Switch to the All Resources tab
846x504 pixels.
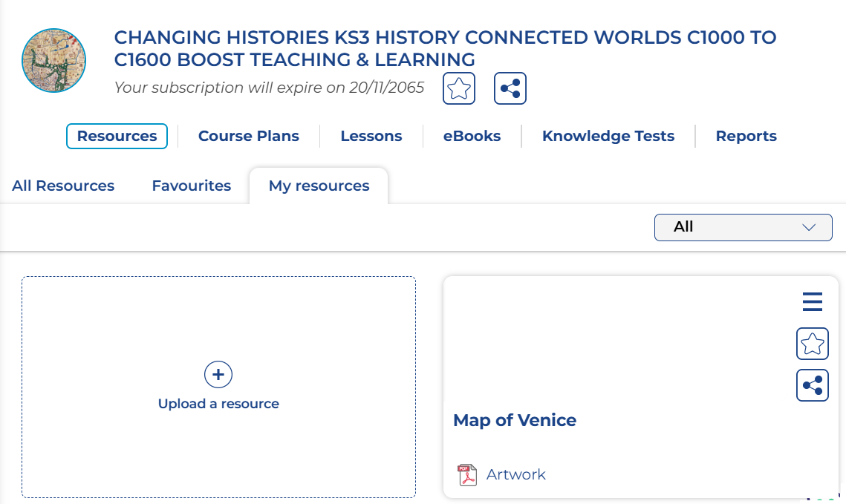point(63,186)
